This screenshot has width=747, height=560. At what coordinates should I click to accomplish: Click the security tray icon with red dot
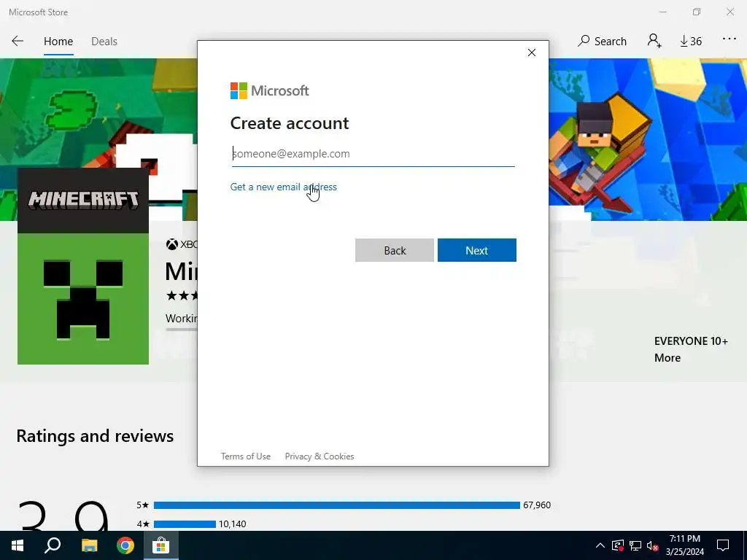click(618, 545)
